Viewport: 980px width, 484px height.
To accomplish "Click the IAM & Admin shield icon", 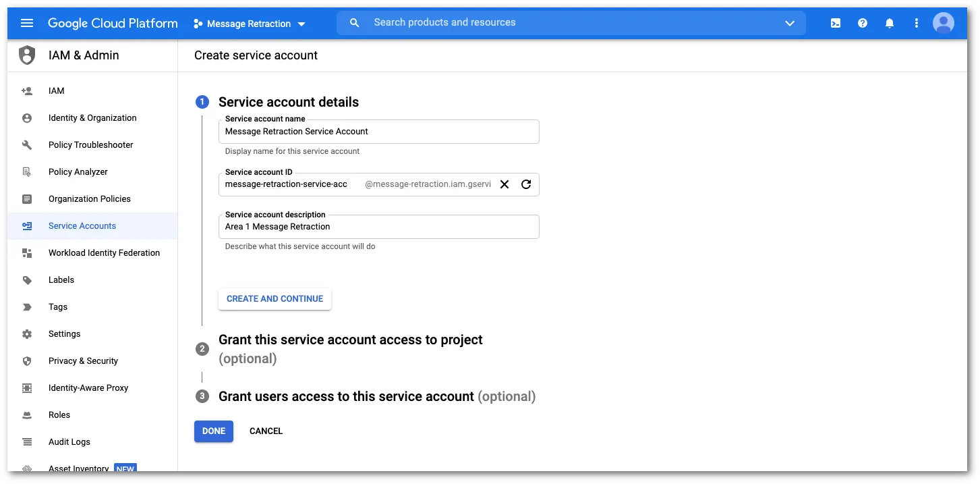I will pos(26,55).
